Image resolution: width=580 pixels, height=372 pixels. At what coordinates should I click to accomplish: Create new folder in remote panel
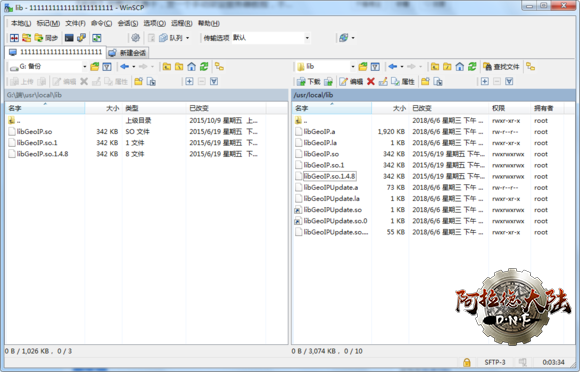pyautogui.click(x=425, y=82)
